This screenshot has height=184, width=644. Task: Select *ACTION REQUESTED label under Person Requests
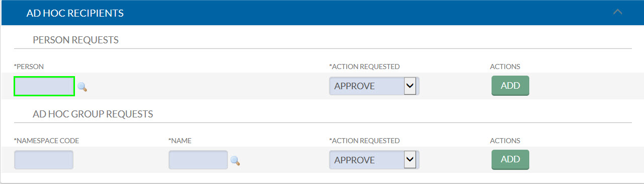tap(364, 67)
